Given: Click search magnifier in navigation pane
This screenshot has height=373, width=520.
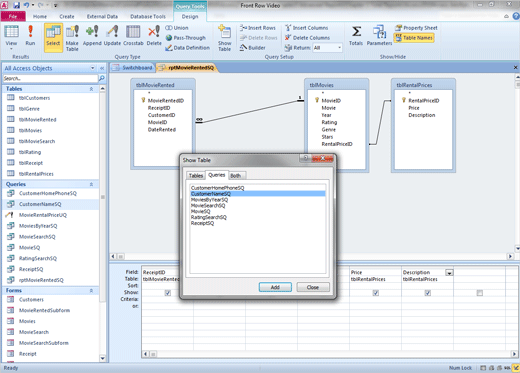Looking at the screenshot, I should click(102, 78).
